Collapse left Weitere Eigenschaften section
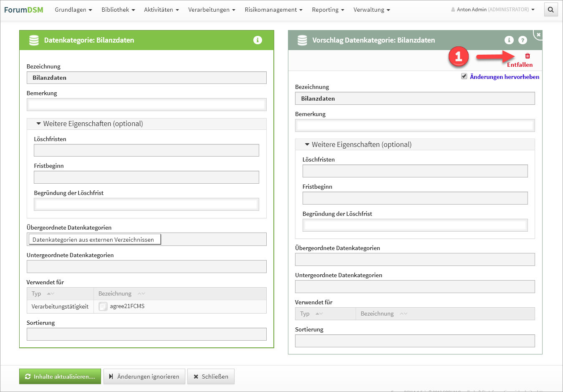The height and width of the screenshot is (392, 563). pyautogui.click(x=38, y=124)
